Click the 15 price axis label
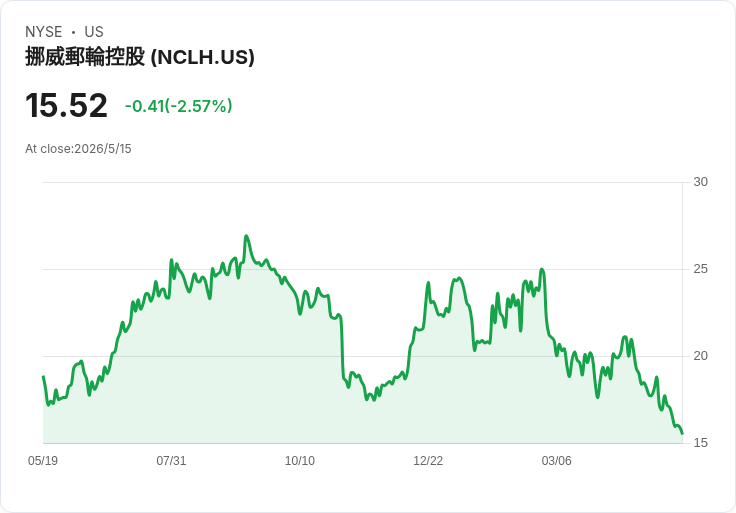 [700, 443]
